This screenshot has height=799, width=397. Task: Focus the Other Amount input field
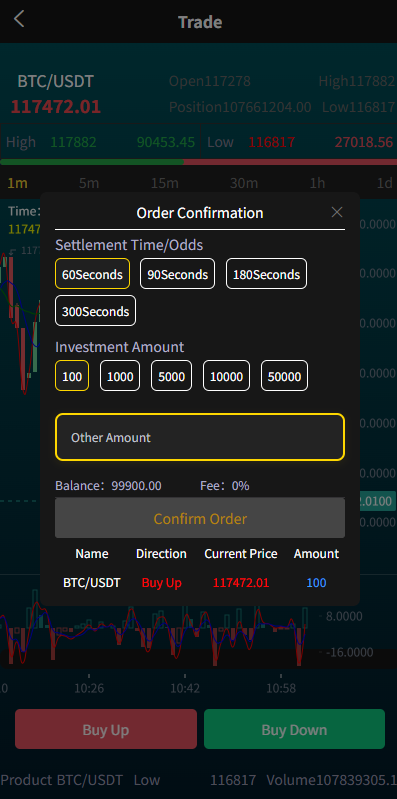(x=200, y=437)
